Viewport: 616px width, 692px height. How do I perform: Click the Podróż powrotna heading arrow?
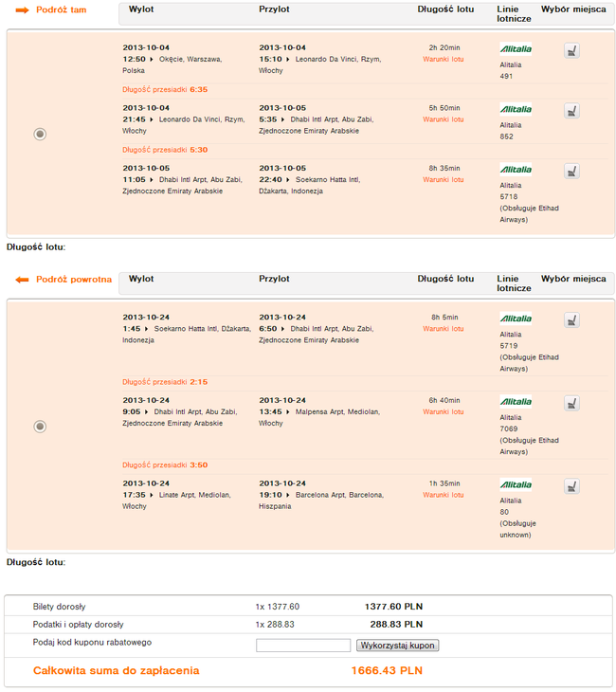tap(23, 280)
